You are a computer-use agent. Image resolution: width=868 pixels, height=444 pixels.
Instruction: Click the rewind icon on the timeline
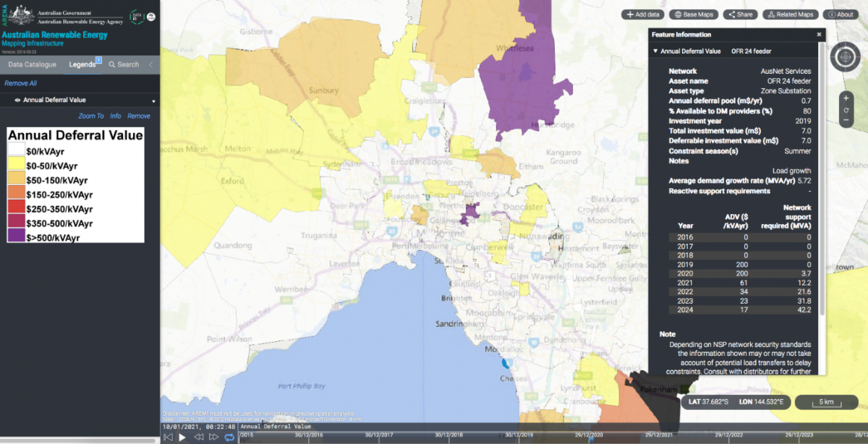tap(200, 435)
